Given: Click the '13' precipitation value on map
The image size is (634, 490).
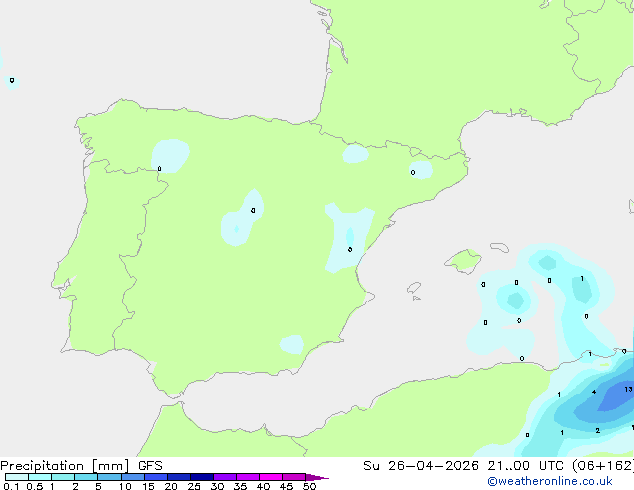Looking at the screenshot, I should click(x=628, y=389).
